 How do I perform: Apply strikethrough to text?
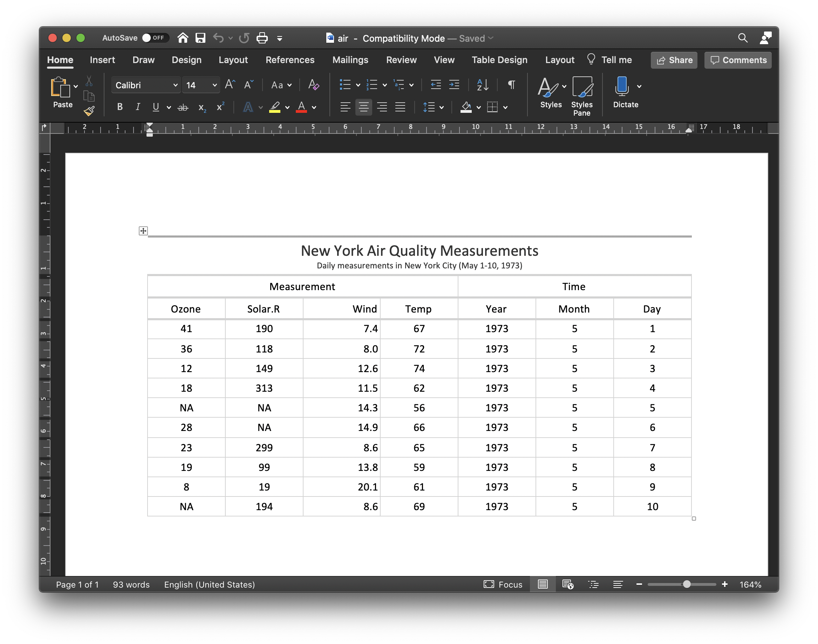(183, 107)
